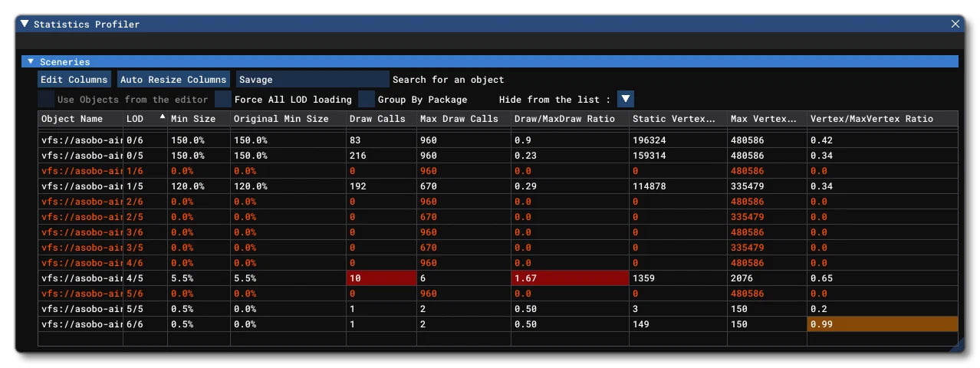
Task: Toggle Use Objects from the editor checkbox
Action: pyautogui.click(x=46, y=99)
